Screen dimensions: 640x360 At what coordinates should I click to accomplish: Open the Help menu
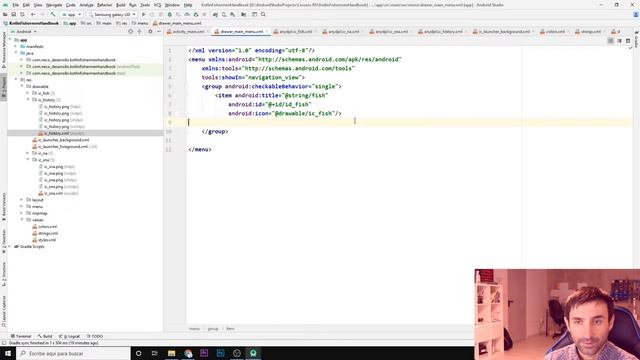point(188,5)
